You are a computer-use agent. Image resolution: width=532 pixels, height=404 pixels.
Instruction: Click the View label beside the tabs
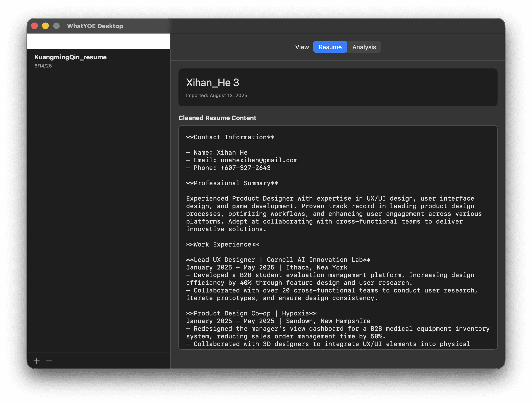pos(302,47)
